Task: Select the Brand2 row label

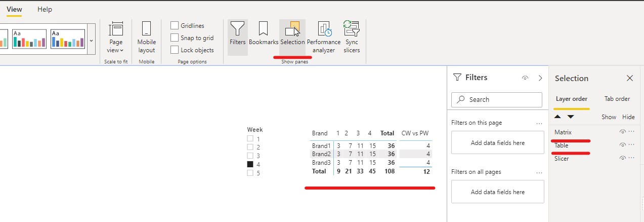Action: coord(321,154)
